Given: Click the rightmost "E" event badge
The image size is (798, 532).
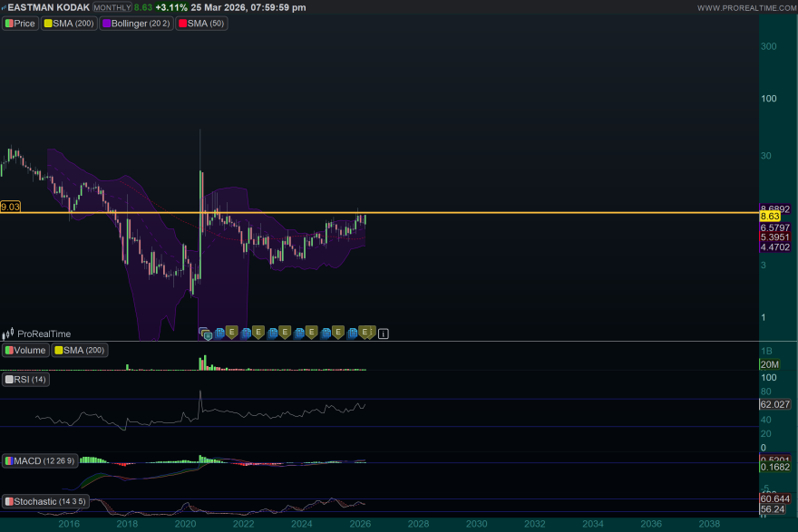Looking at the screenshot, I should [x=367, y=332].
